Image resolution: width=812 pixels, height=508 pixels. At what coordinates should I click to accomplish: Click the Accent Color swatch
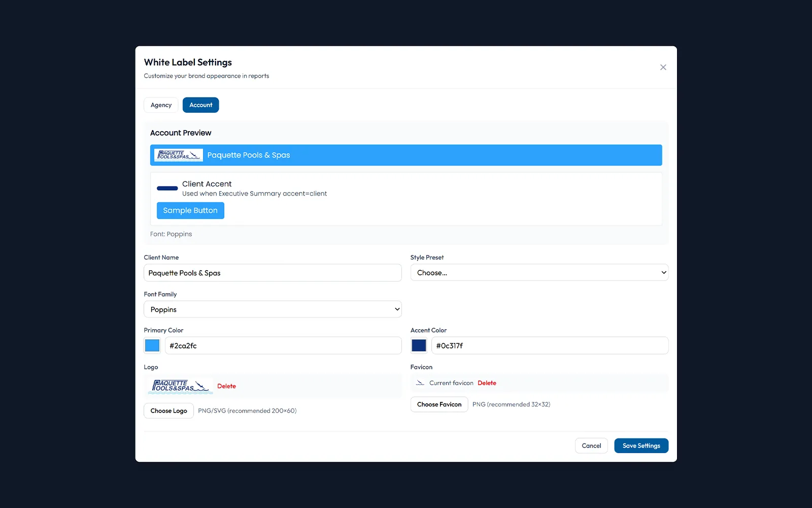coord(419,345)
